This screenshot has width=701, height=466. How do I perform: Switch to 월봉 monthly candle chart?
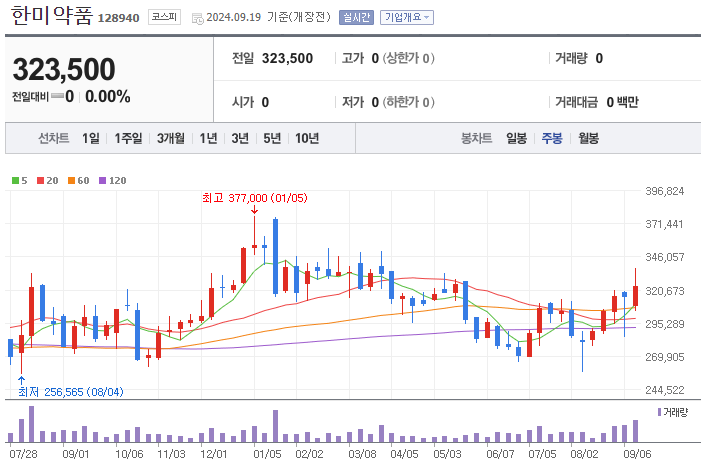588,138
